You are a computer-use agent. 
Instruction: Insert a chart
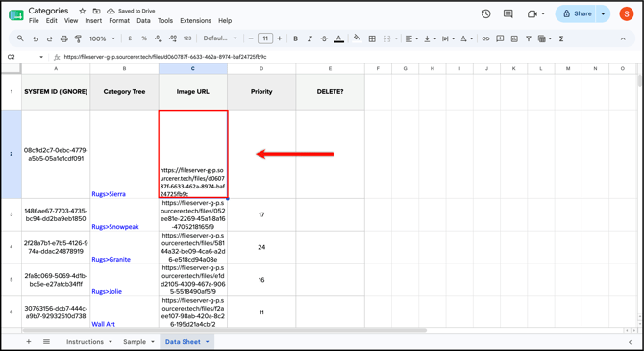point(514,38)
